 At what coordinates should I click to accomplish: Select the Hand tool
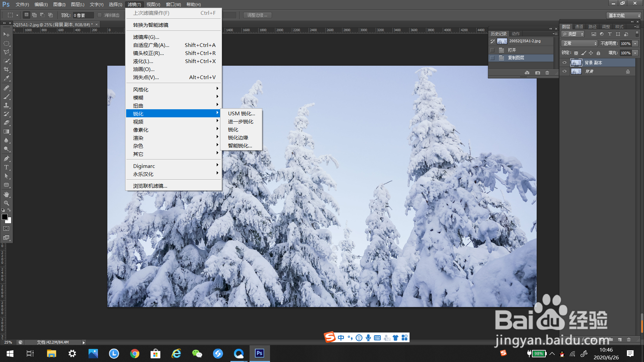[x=6, y=194]
